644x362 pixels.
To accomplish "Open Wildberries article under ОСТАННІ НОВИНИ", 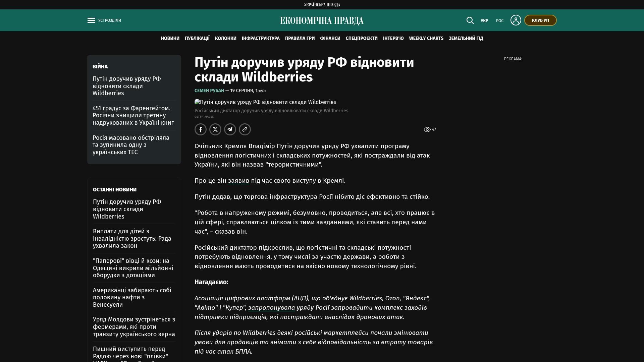I will tap(127, 209).
